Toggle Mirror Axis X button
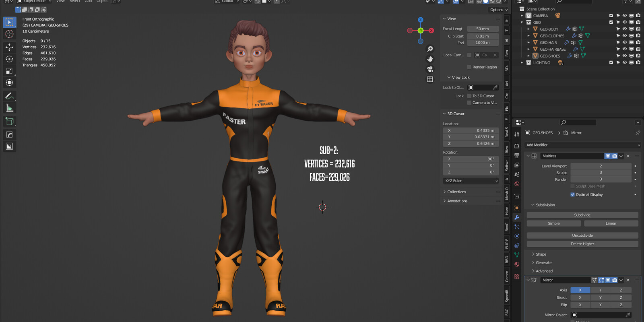The image size is (644, 322). click(x=580, y=290)
